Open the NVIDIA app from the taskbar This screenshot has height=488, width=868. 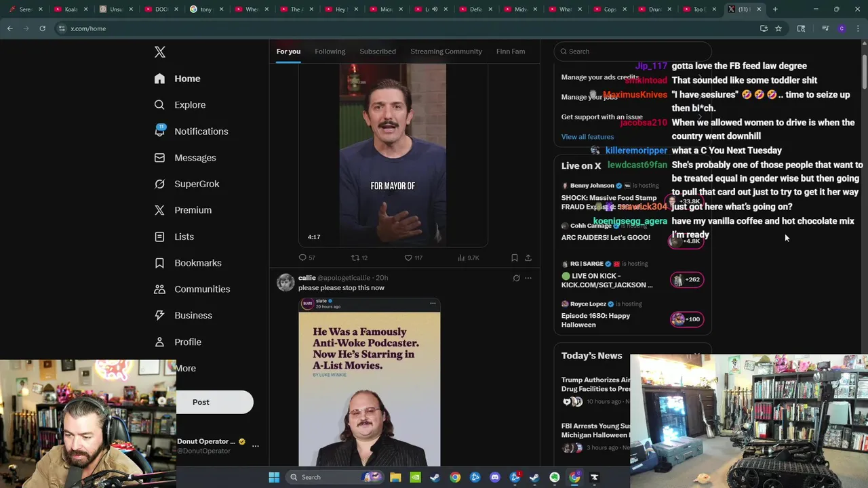click(x=415, y=477)
